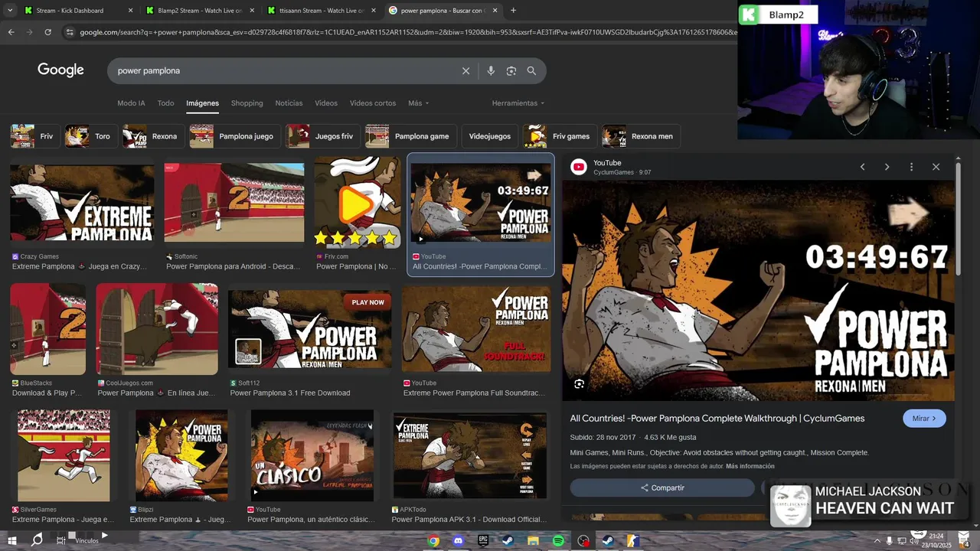Screen dimensions: 980x551
Task: Open the Softonic Power Pamplona Android thumbnail
Action: point(234,203)
